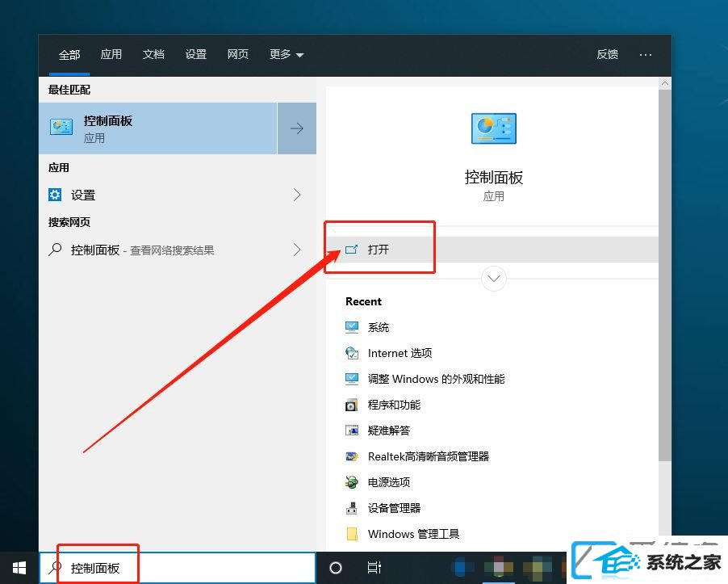This screenshot has width=728, height=584.
Task: Click the Windows 管理工具 folder icon
Action: click(352, 534)
